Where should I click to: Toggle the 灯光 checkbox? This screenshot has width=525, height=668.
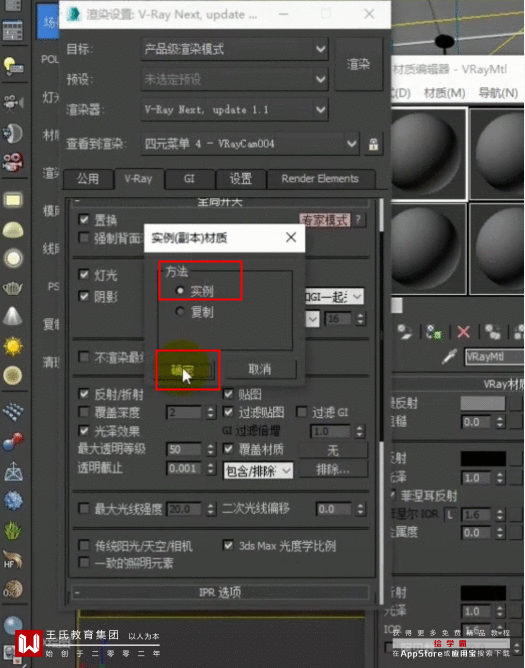point(84,274)
